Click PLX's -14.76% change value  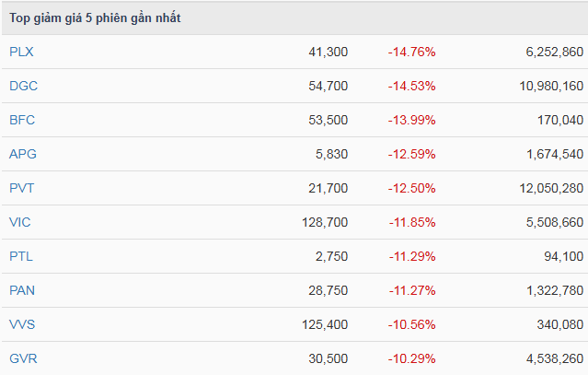[411, 52]
